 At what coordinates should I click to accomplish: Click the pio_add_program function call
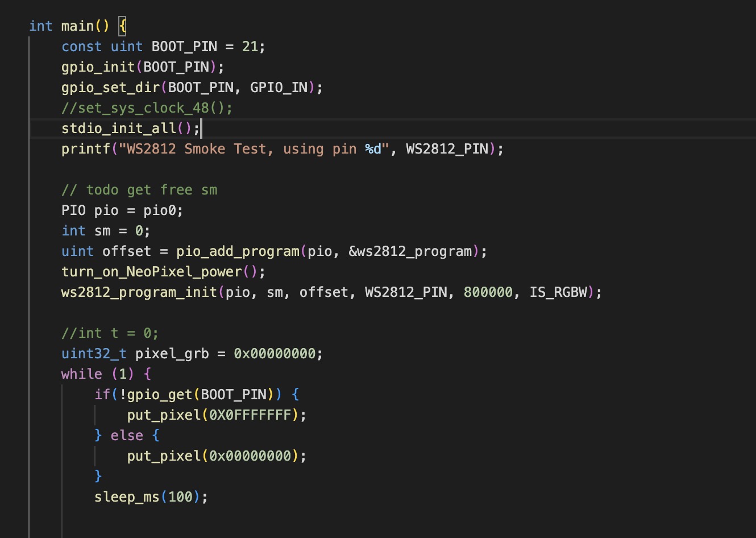(x=238, y=251)
